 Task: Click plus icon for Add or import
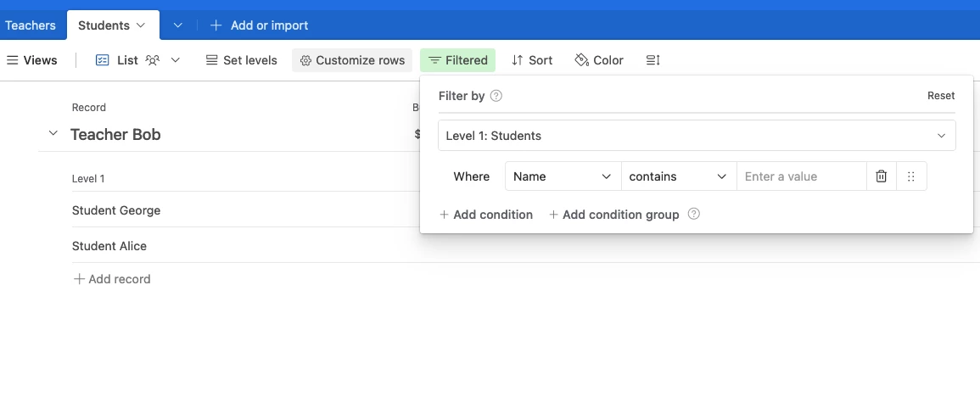tap(216, 25)
